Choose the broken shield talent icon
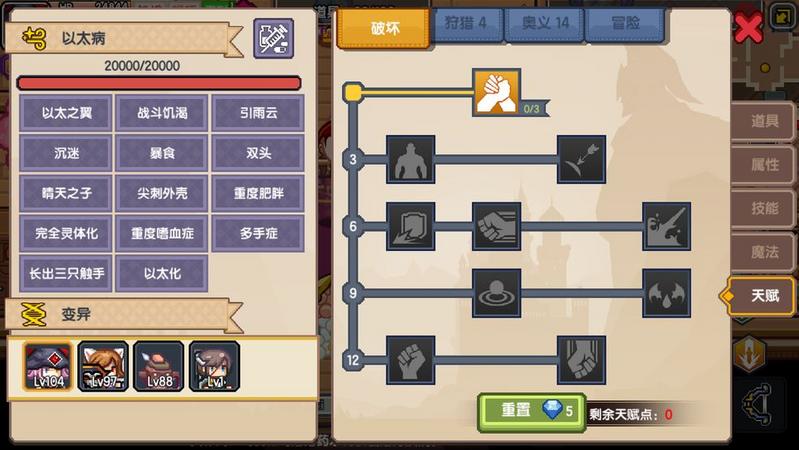Viewport: 799px width, 450px height. (x=410, y=226)
